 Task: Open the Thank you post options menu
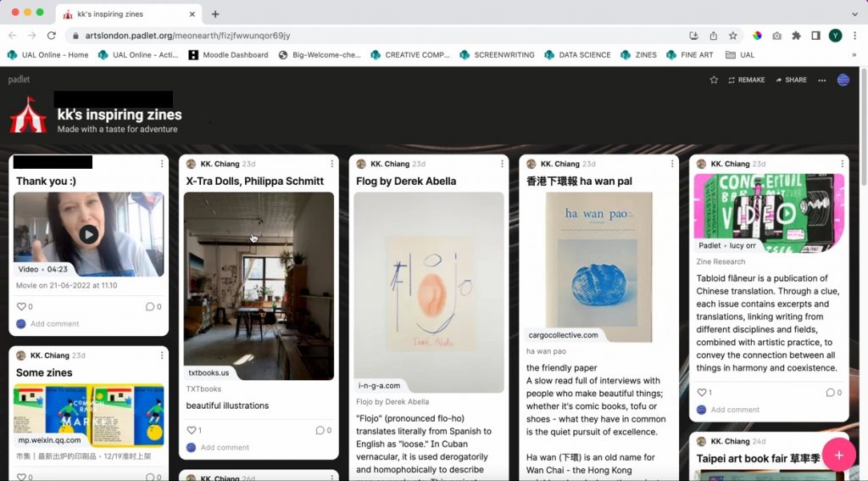pyautogui.click(x=162, y=164)
